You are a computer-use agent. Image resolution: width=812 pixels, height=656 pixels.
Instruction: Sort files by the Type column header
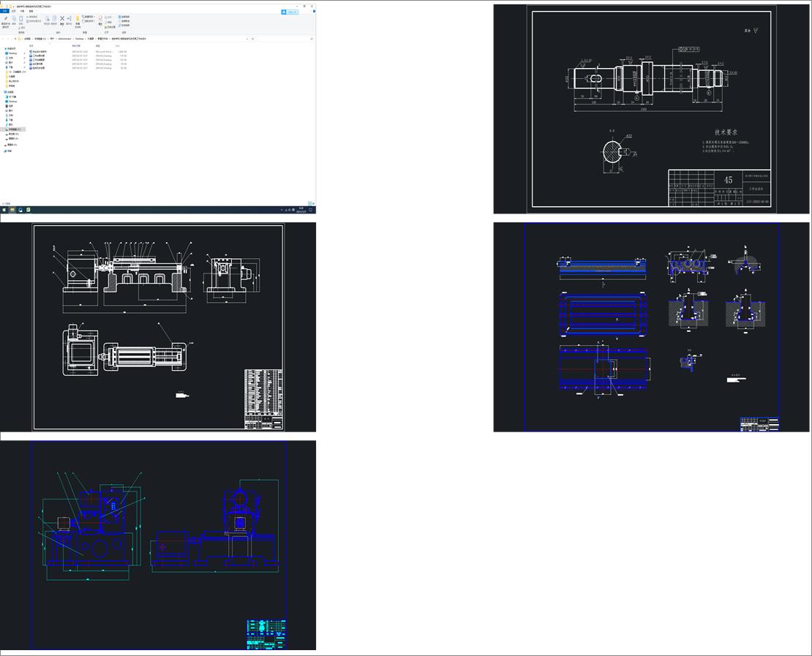coord(98,45)
